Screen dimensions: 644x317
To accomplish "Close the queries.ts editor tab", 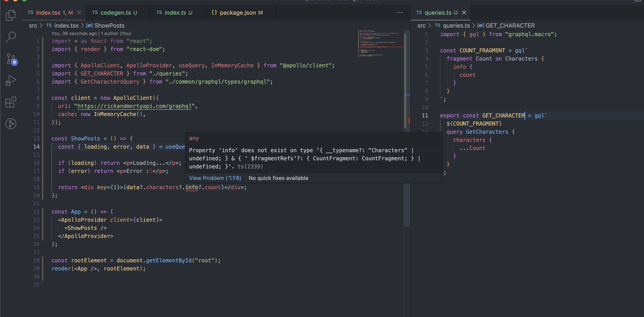I will (x=464, y=12).
